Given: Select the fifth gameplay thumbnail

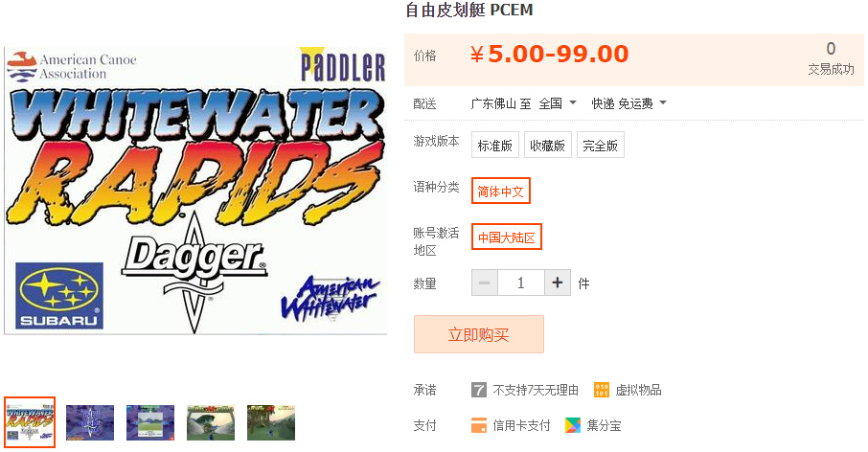Looking at the screenshot, I should pyautogui.click(x=271, y=422).
